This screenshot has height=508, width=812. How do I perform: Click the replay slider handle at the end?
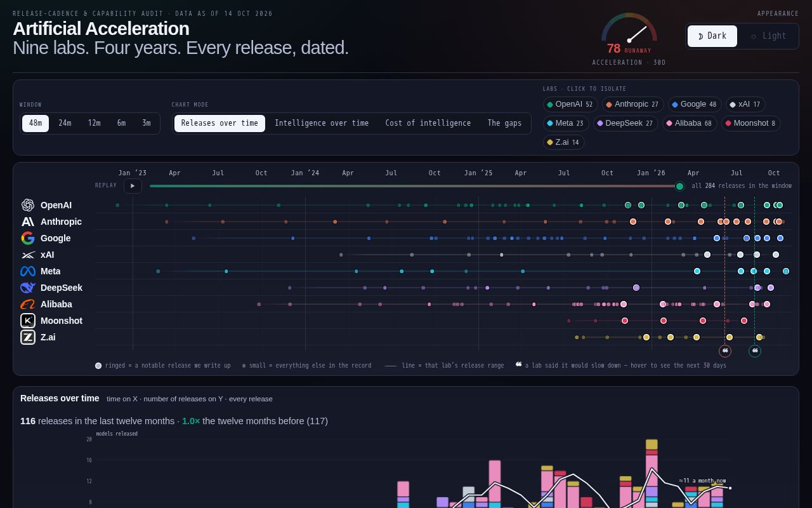click(x=680, y=186)
